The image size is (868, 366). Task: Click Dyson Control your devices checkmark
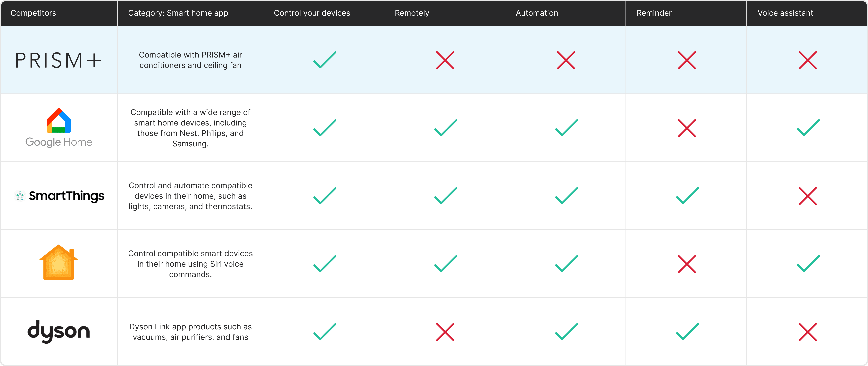pyautogui.click(x=325, y=332)
